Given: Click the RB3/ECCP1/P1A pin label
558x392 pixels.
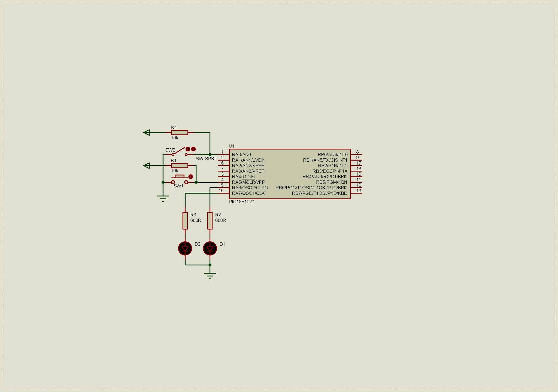Looking at the screenshot, I should coord(330,171).
